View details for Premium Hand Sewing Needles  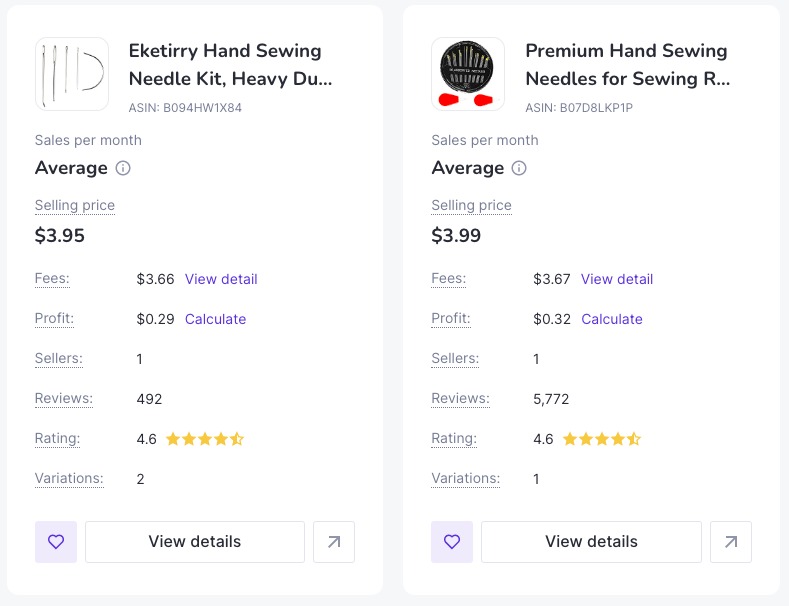click(x=591, y=542)
